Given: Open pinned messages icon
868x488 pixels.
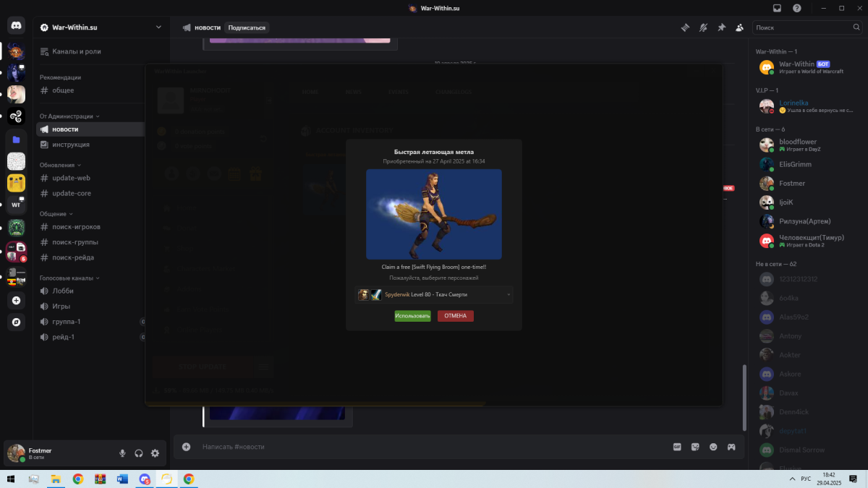Looking at the screenshot, I should tap(721, 27).
